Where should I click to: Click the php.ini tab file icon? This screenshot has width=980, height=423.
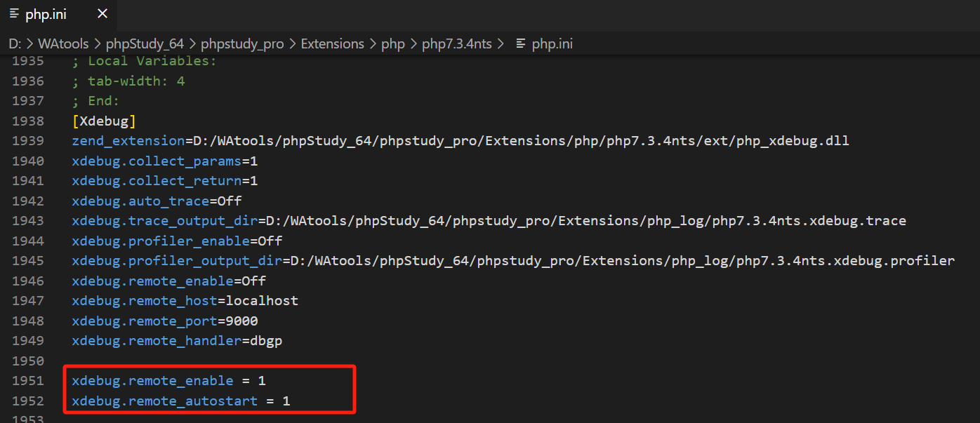(14, 14)
